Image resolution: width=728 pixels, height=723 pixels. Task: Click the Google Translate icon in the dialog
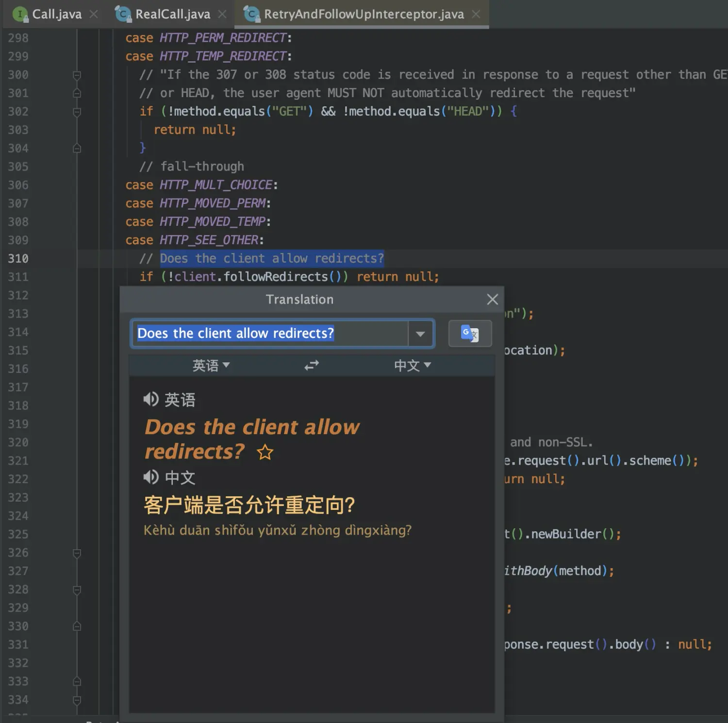point(469,334)
